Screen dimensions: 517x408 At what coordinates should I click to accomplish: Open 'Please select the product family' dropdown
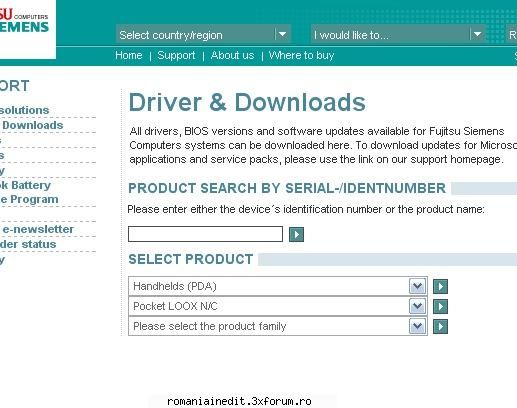coord(278,326)
